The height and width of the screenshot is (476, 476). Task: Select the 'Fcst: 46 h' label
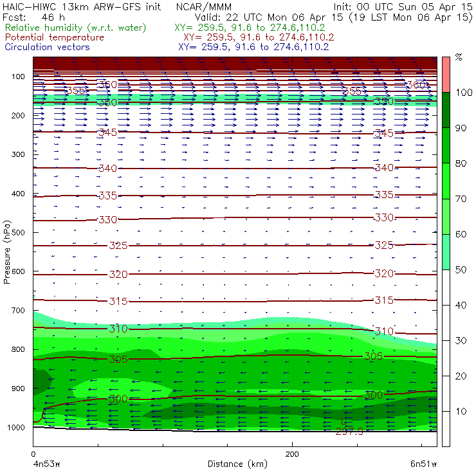(33, 17)
